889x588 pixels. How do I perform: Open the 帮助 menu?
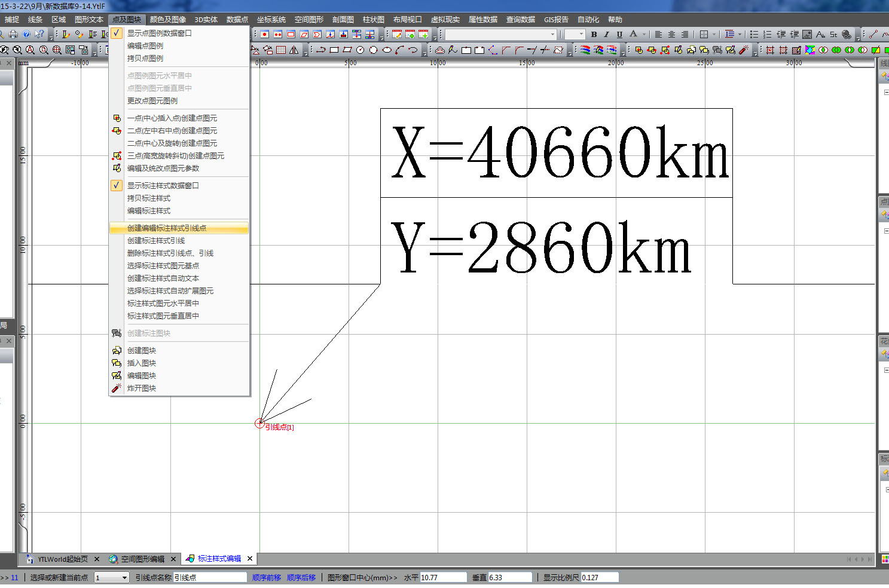click(x=615, y=20)
